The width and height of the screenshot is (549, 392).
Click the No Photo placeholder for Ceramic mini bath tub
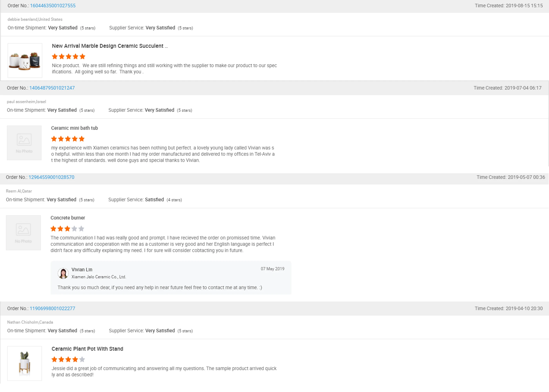point(24,143)
